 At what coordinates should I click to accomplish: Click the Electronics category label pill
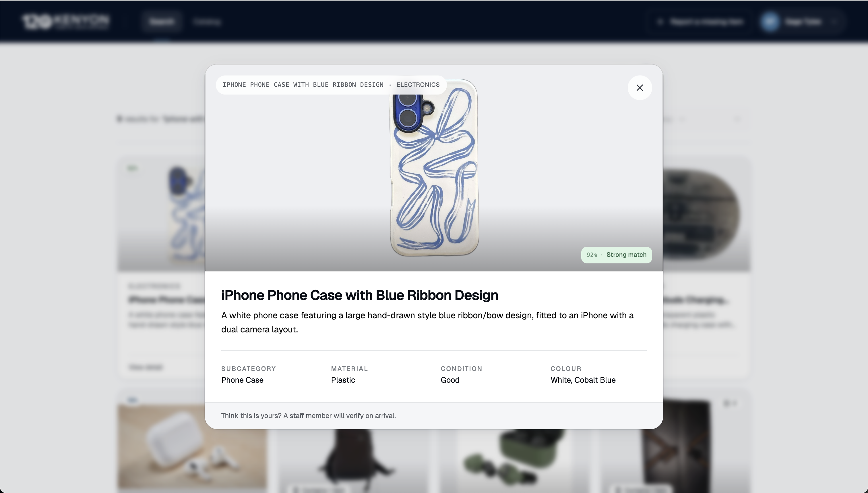click(x=331, y=85)
